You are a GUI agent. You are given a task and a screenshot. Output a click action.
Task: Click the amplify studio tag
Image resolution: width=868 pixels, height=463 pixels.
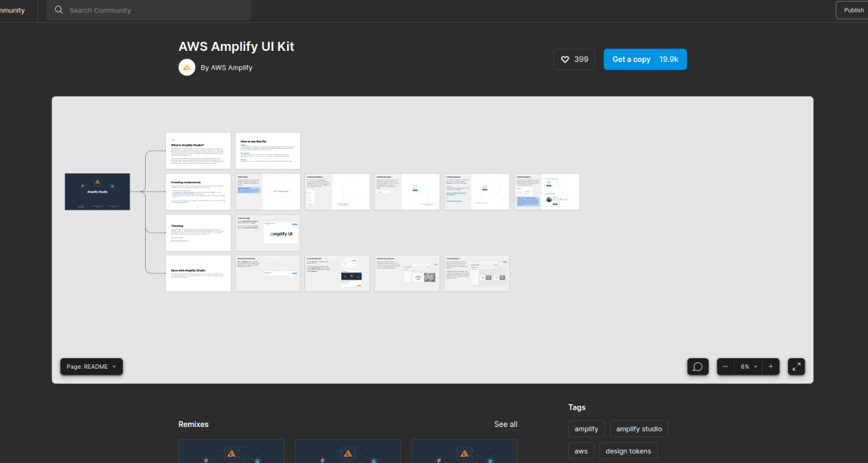(639, 429)
